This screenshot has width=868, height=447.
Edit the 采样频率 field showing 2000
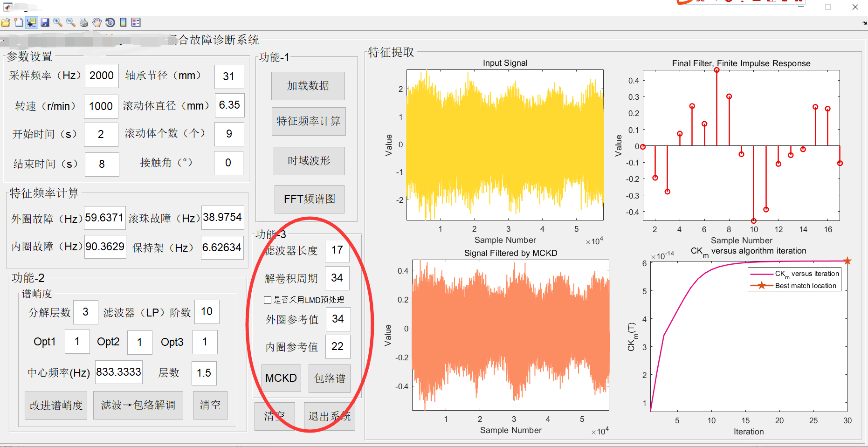point(102,76)
